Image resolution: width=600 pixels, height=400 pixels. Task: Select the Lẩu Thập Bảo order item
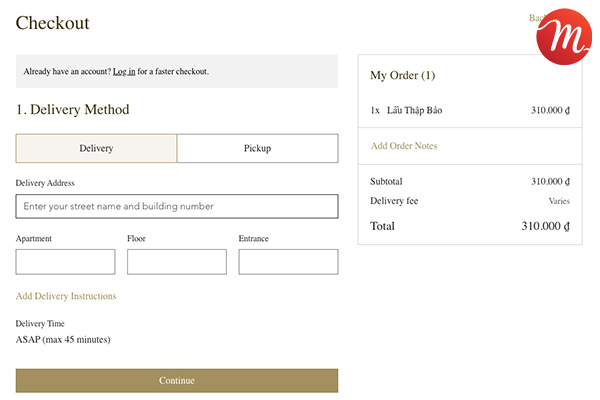click(x=414, y=110)
